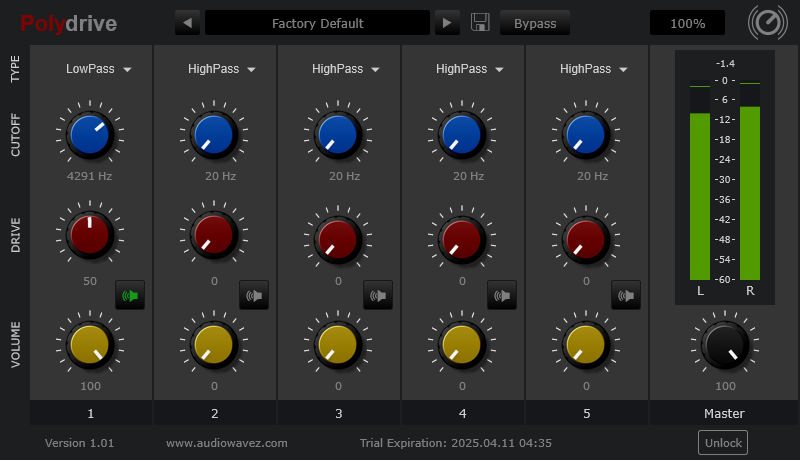Click the black Master volume knob
The width and height of the screenshot is (800, 460).
[725, 345]
